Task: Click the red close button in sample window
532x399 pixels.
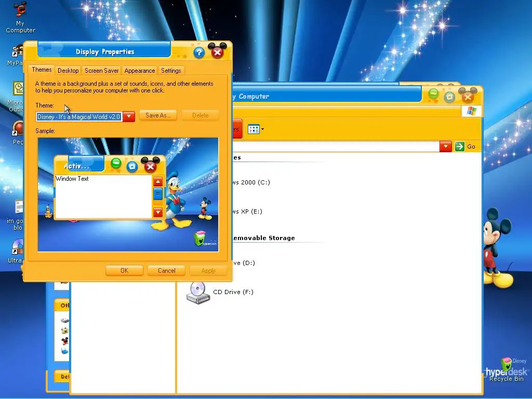Action: point(150,166)
